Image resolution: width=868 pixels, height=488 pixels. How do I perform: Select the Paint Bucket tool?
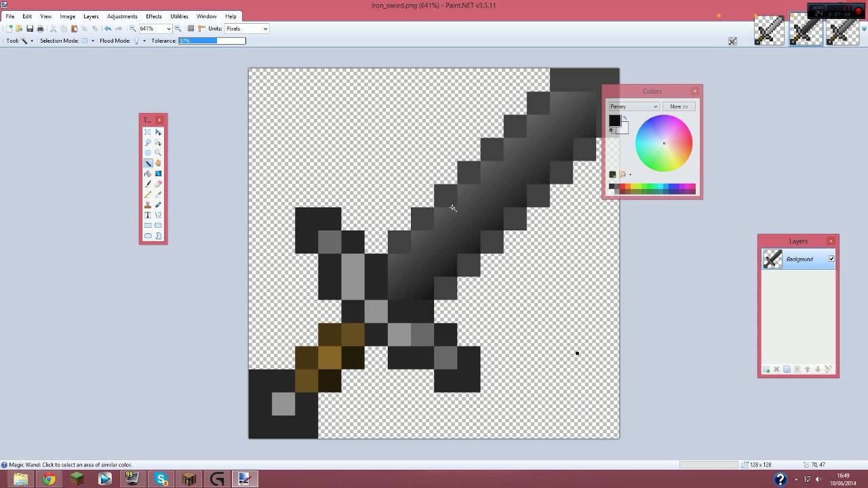(148, 174)
